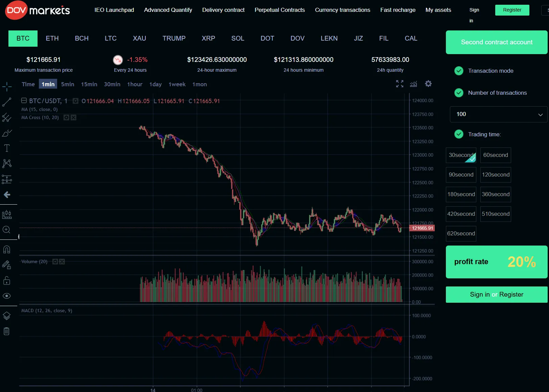Pick the text annotation tool
The image size is (549, 392).
click(x=7, y=148)
